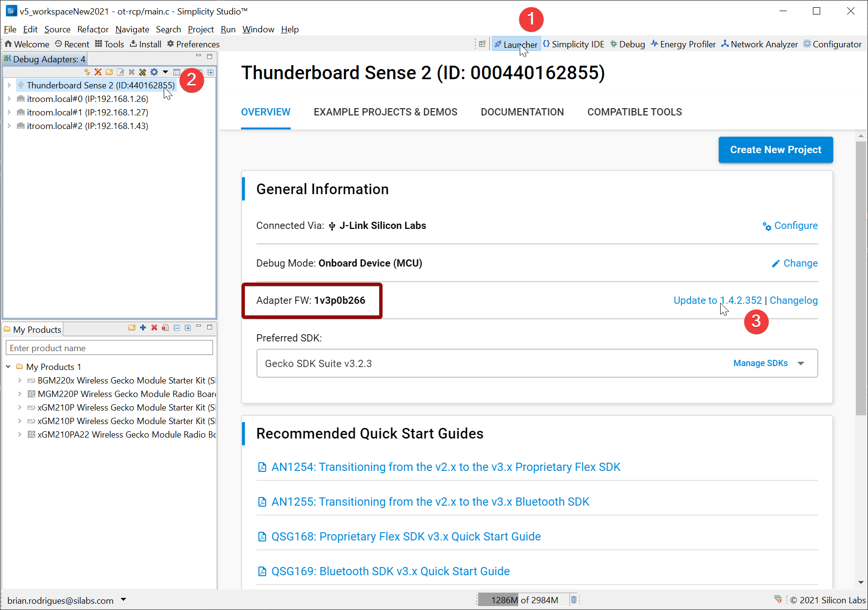868x610 pixels.
Task: Create new folder in My Products panel
Action: click(132, 327)
